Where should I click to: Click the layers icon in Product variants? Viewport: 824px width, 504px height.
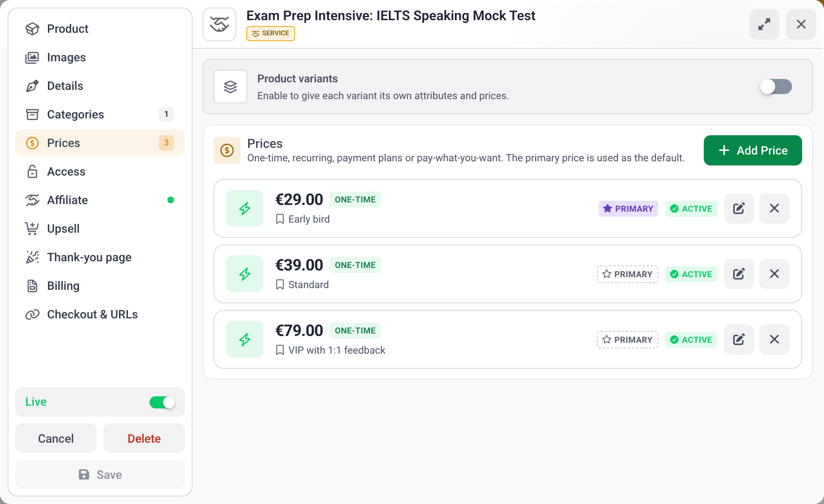point(230,87)
